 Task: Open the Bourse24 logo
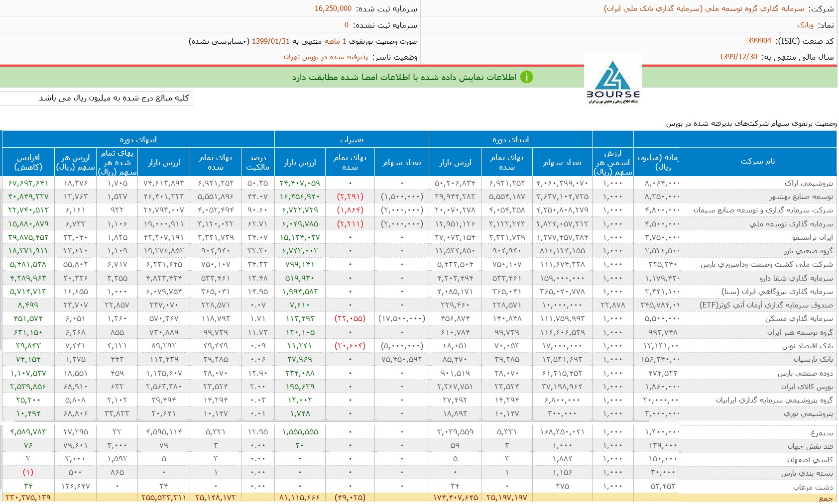(613, 81)
